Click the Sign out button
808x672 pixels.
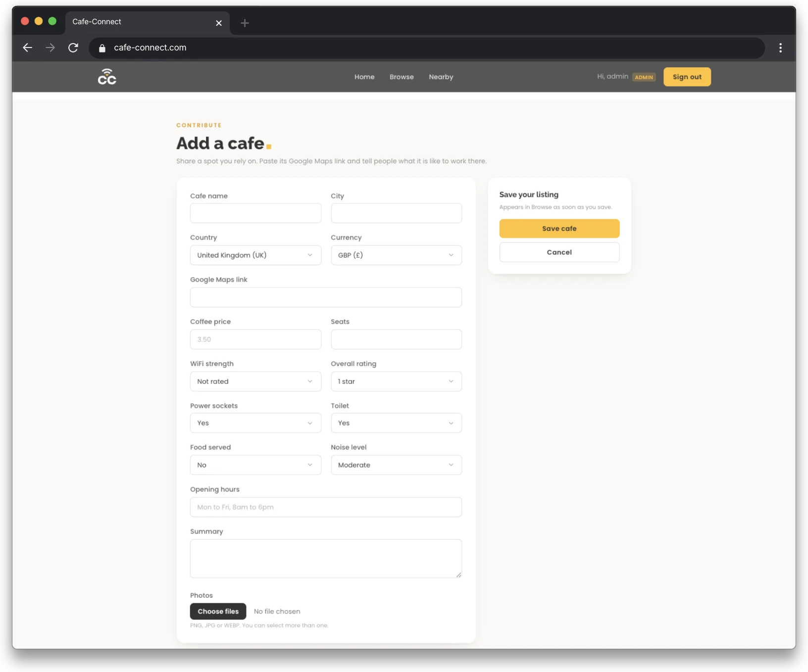687,77
